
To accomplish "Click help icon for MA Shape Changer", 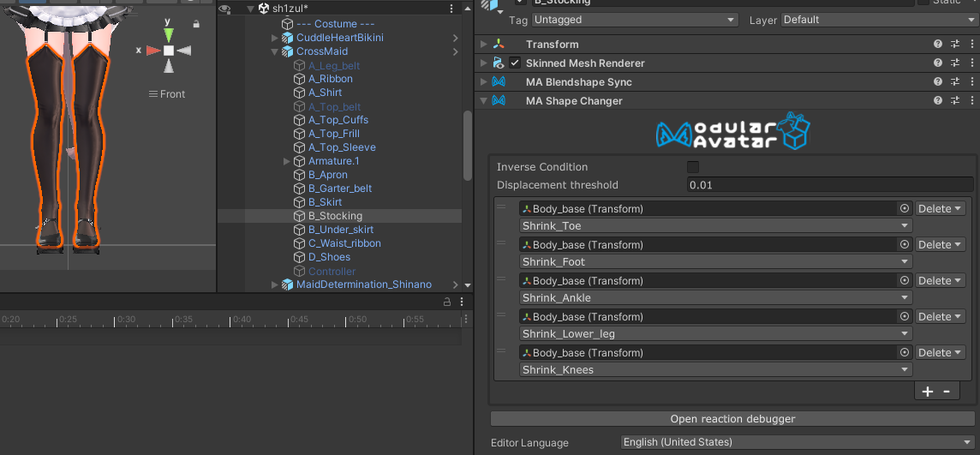I will [938, 101].
